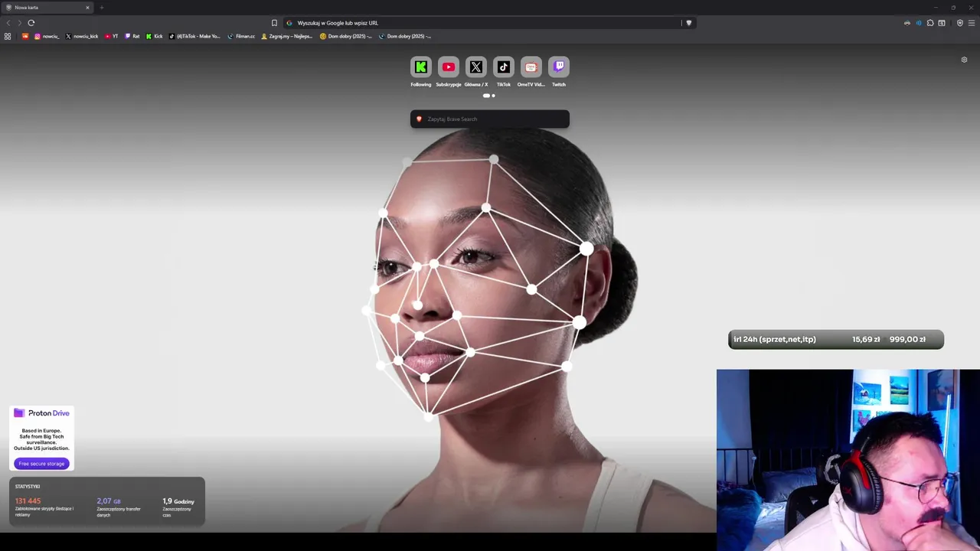This screenshot has height=551, width=980.
Task: Click the 15,69 zł collected amount
Action: [866, 340]
